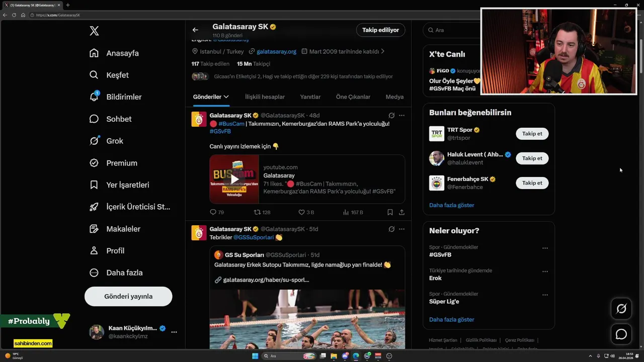Open Grok from the sidebar
Screen dimensions: 644x362
coord(106,141)
